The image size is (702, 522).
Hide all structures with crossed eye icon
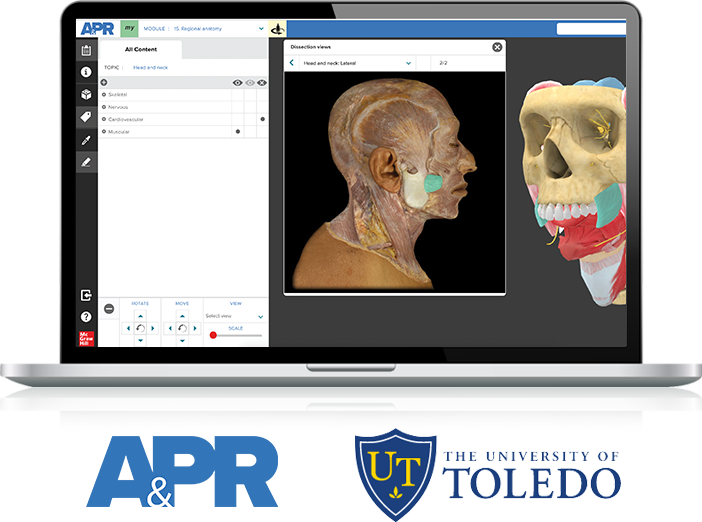pyautogui.click(x=262, y=83)
